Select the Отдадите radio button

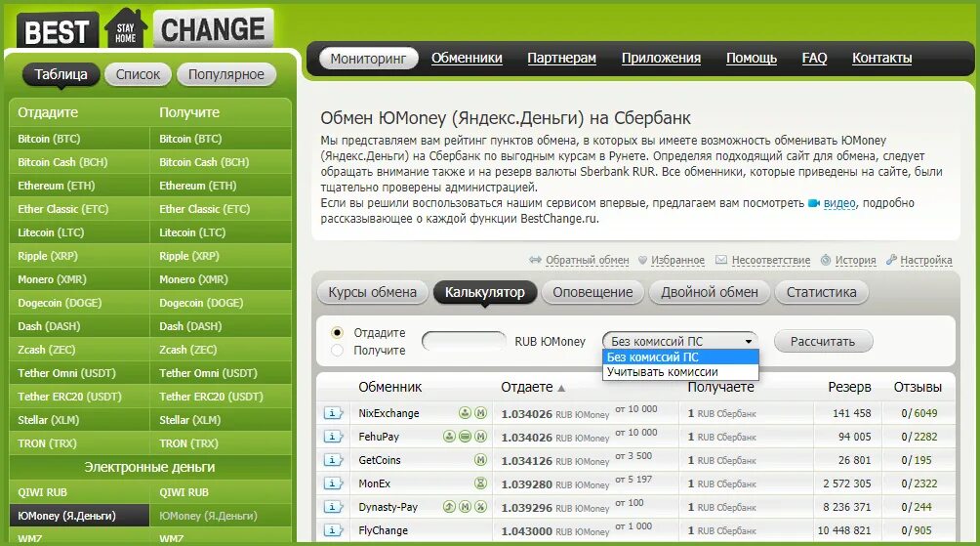click(338, 333)
